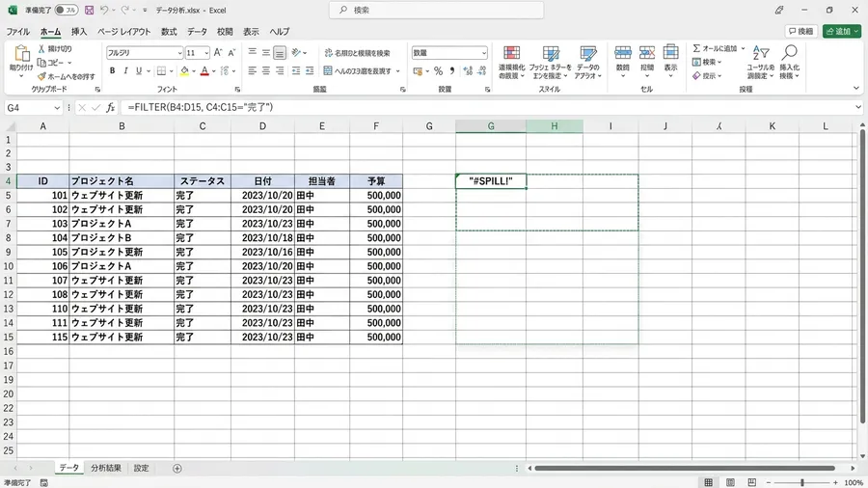Open the number format dropdown
868x488 pixels.
coord(484,53)
